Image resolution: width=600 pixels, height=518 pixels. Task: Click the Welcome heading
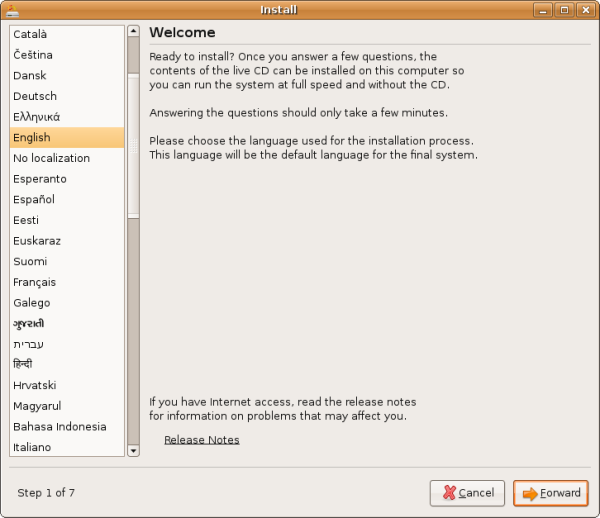pyautogui.click(x=182, y=33)
